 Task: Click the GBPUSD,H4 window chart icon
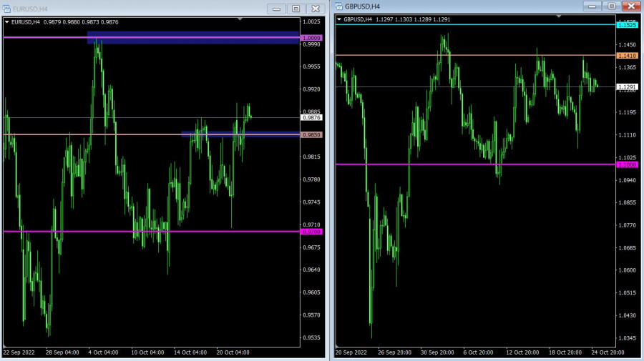(339, 6)
